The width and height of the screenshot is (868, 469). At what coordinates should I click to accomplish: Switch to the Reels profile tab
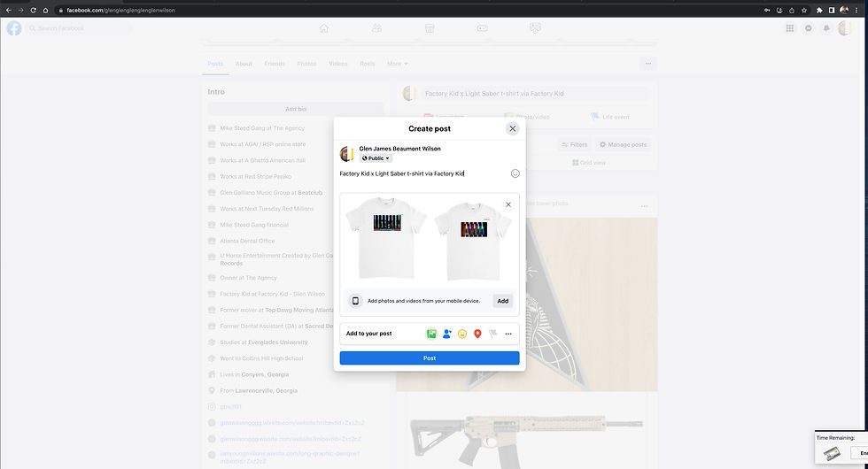pos(367,64)
